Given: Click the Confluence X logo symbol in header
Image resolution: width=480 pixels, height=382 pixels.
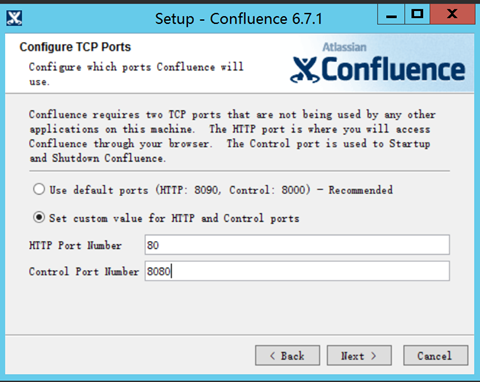Looking at the screenshot, I should [305, 70].
